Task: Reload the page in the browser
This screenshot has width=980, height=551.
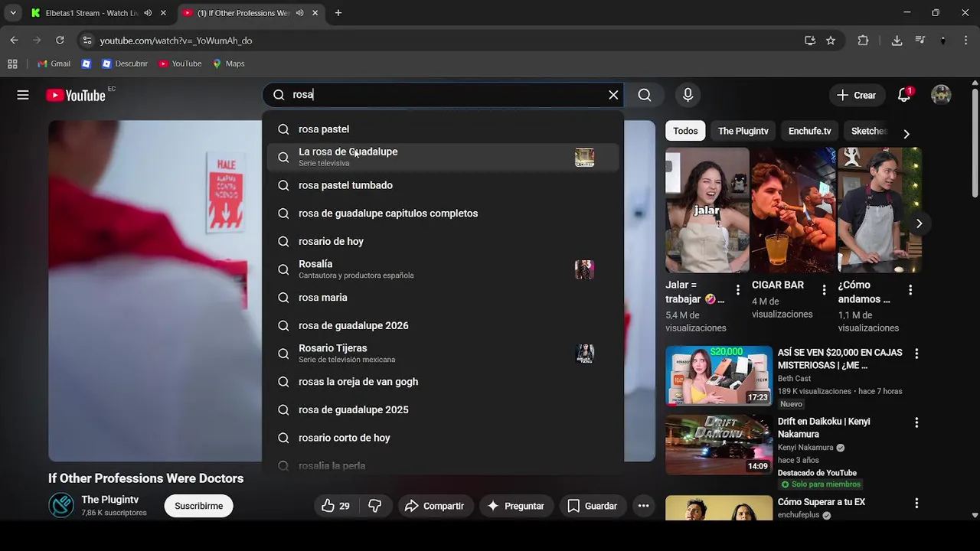Action: (x=60, y=41)
